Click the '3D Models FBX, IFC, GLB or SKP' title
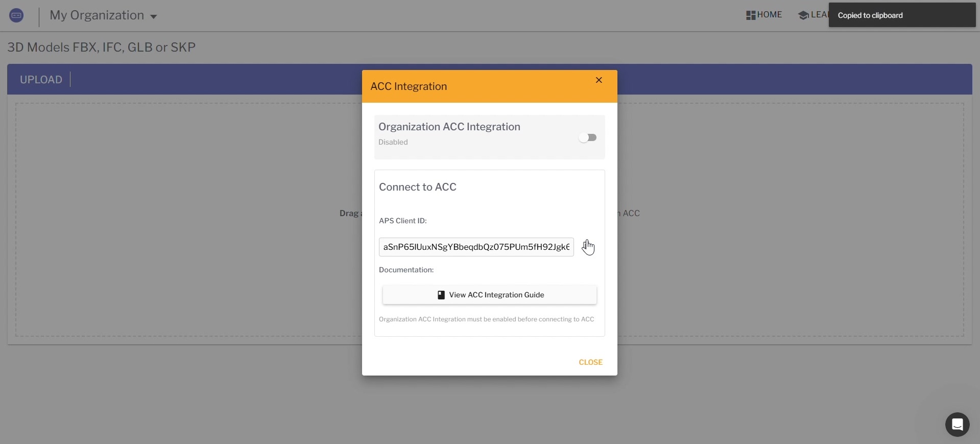This screenshot has height=444, width=980. pos(102,47)
